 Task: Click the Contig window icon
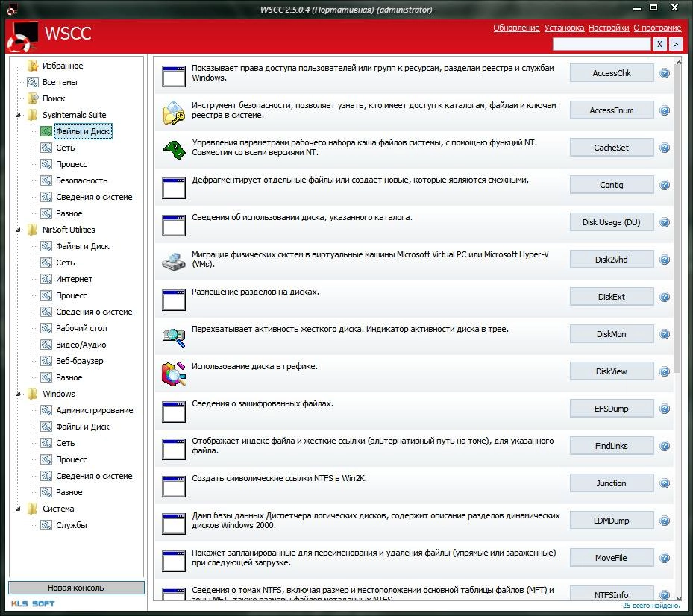173,188
